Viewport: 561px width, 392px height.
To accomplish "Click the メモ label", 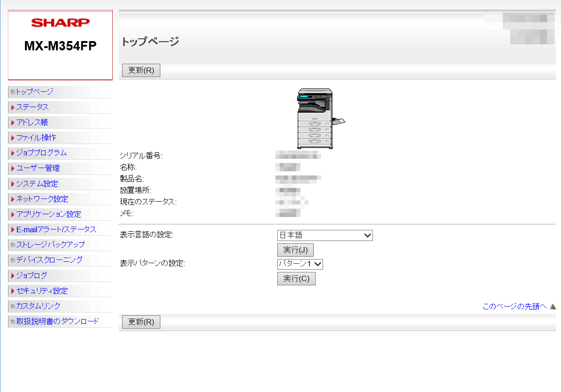I will coord(127,213).
